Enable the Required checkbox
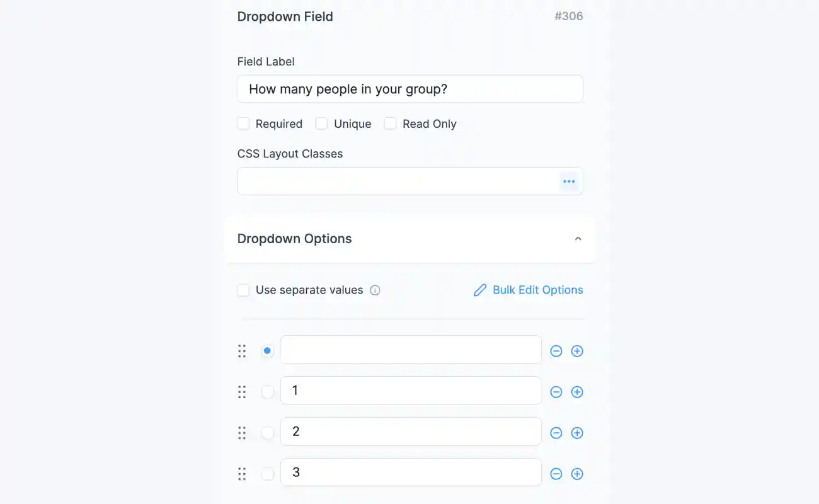Viewport: 819px width, 504px height. point(243,123)
